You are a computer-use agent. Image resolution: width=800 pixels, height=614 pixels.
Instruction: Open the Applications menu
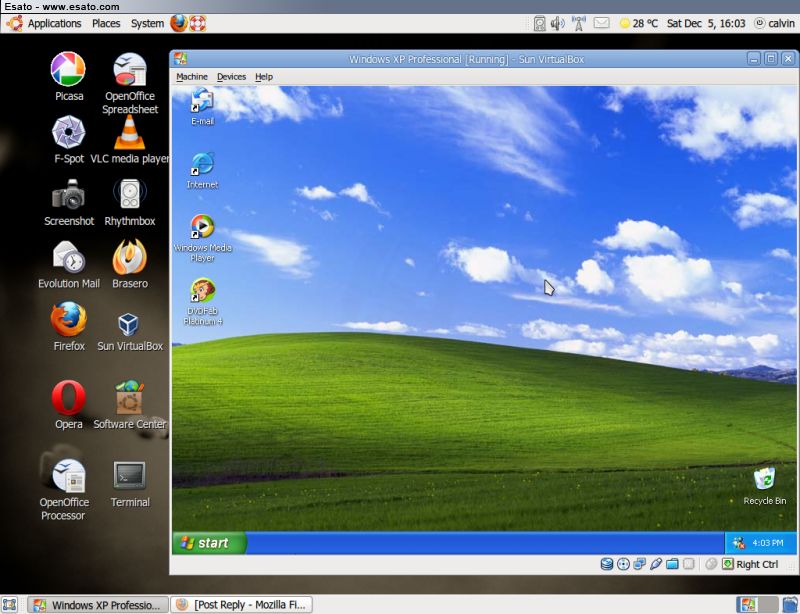[54, 23]
